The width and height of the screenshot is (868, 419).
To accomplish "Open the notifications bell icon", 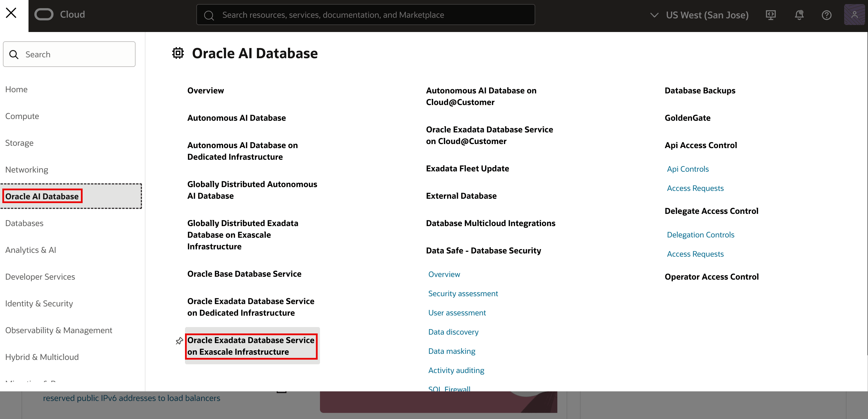I will coord(799,15).
